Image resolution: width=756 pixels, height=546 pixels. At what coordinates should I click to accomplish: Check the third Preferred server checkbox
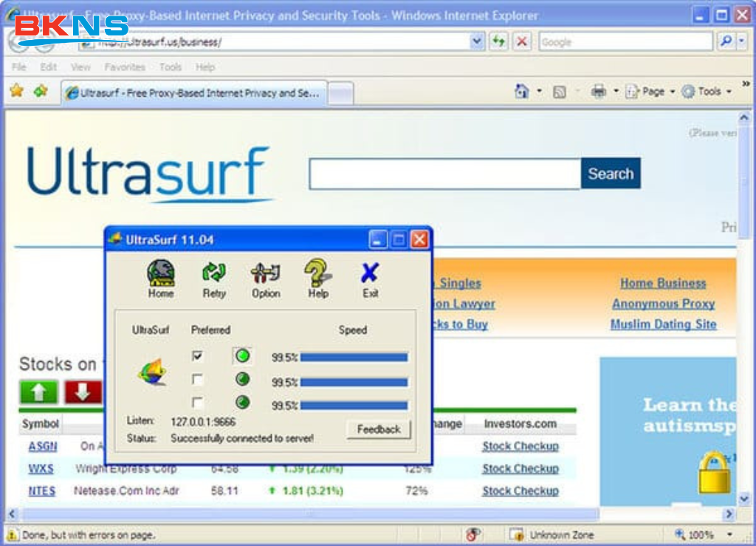[198, 403]
